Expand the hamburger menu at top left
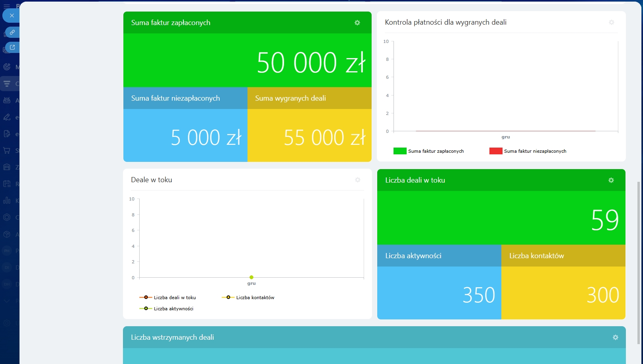 pos(7,6)
